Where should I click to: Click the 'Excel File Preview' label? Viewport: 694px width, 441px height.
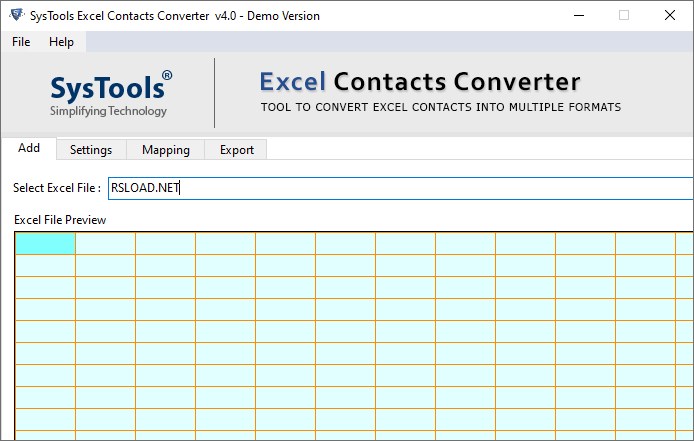[60, 220]
